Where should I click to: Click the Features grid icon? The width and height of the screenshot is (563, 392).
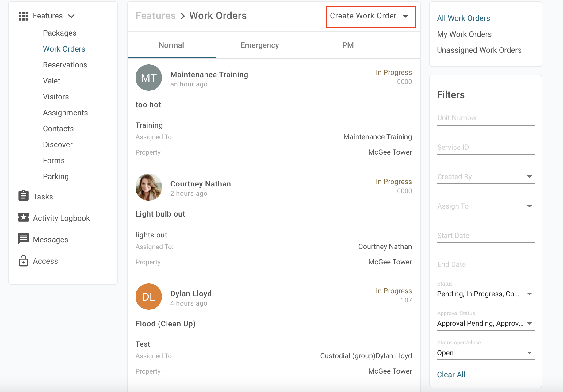pos(23,16)
